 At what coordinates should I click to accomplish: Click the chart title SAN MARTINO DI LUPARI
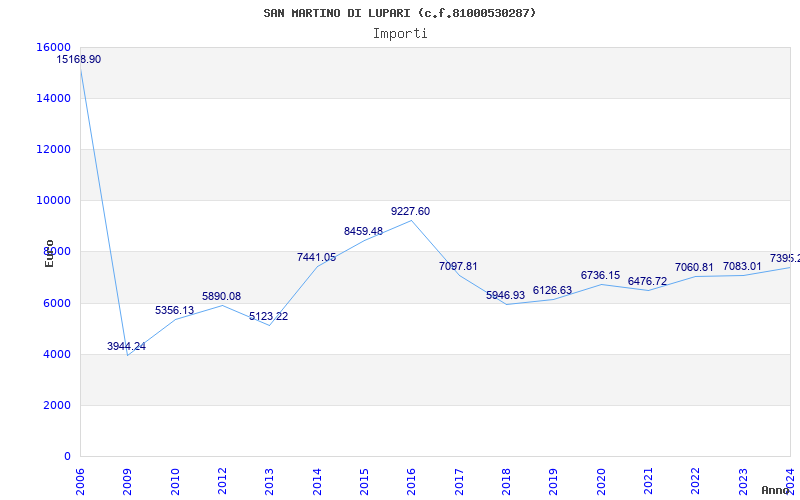click(x=400, y=13)
